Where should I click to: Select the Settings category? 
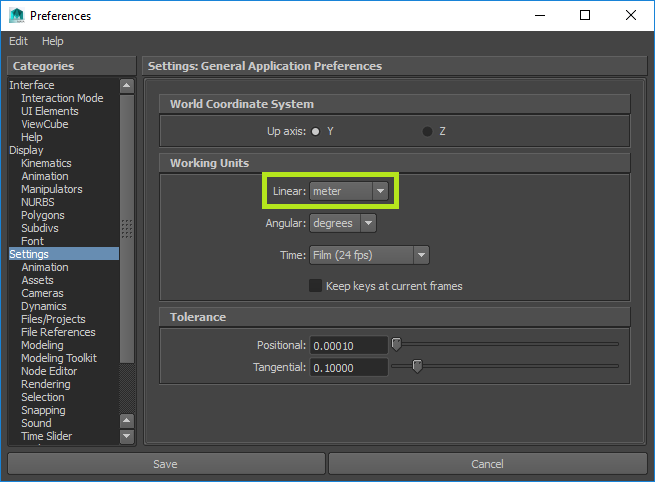pyautogui.click(x=30, y=254)
